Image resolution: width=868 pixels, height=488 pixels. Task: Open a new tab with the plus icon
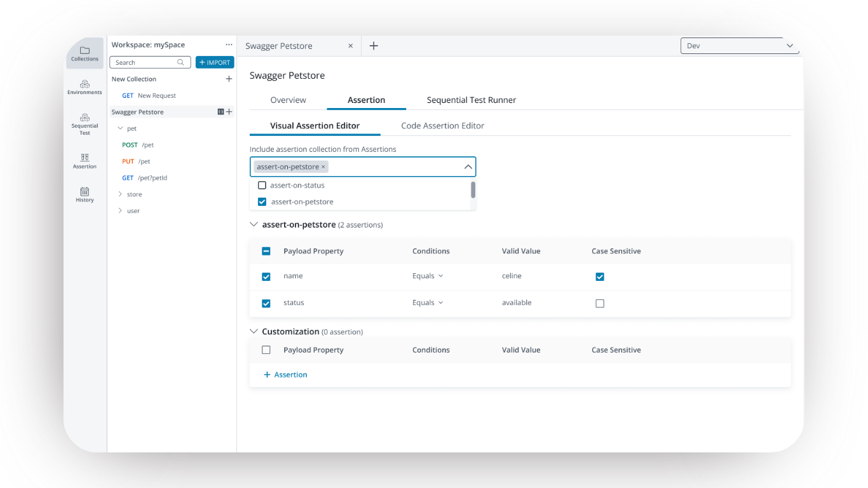pyautogui.click(x=374, y=46)
